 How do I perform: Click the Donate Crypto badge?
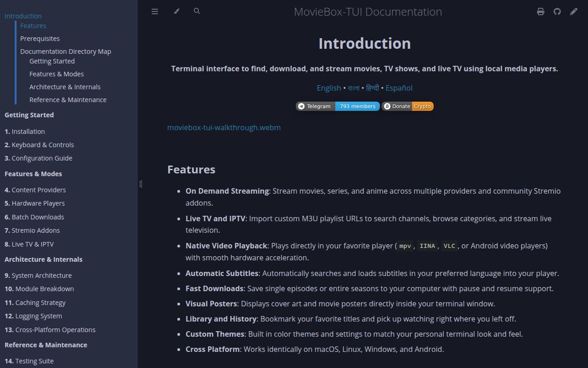coord(407,106)
